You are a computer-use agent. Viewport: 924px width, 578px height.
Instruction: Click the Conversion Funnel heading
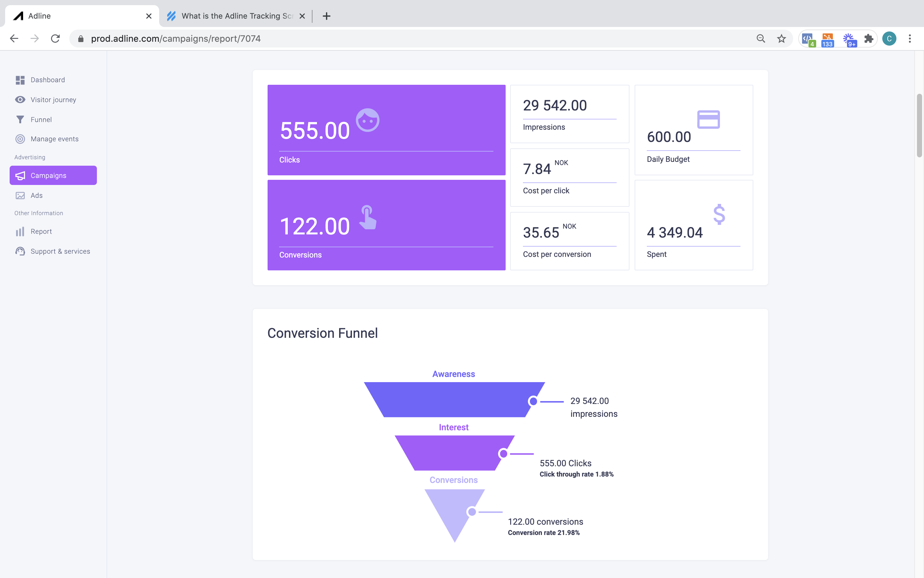[323, 333]
